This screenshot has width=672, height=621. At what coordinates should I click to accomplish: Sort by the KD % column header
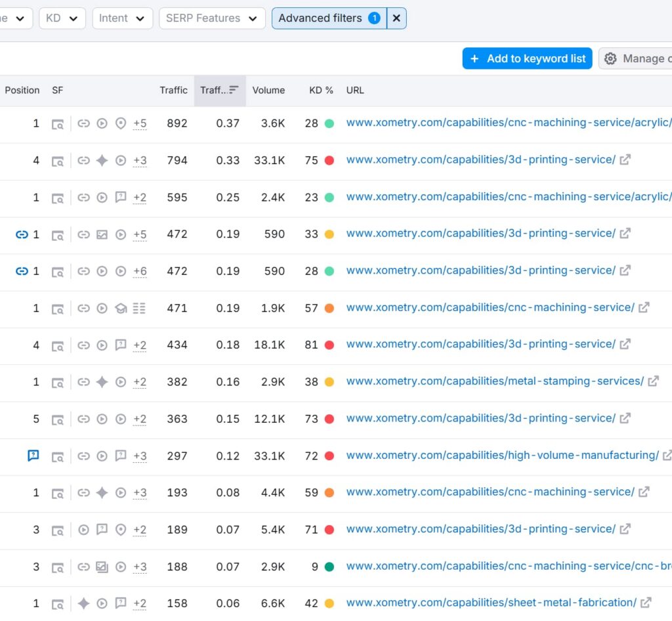(321, 91)
